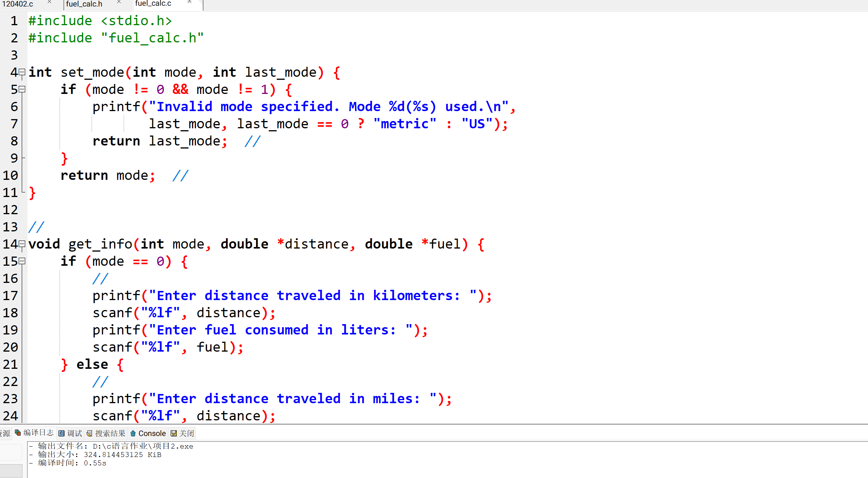This screenshot has width=868, height=478.
Task: Switch to the 120402.c file tab
Action: point(18,4)
